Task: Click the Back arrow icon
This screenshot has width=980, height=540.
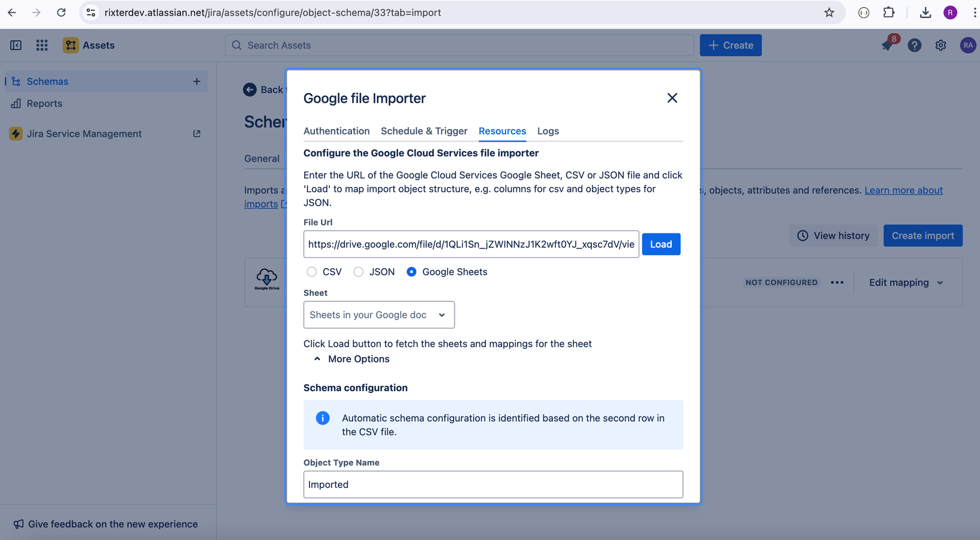Action: click(x=249, y=89)
